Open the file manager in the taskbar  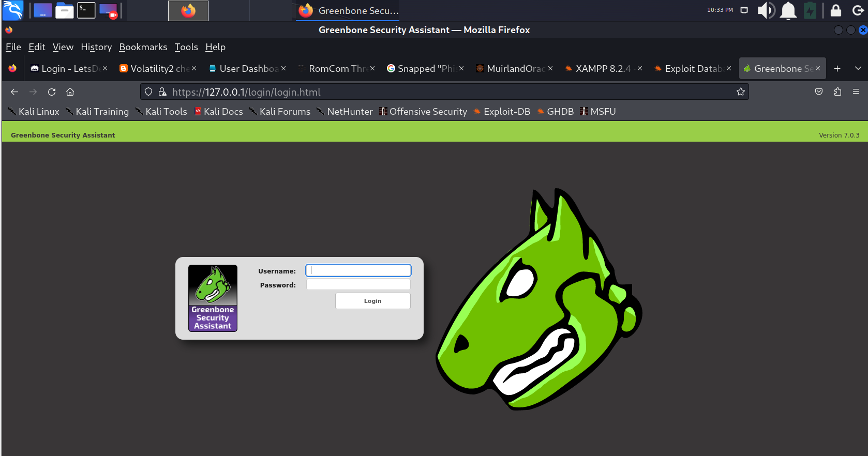65,10
